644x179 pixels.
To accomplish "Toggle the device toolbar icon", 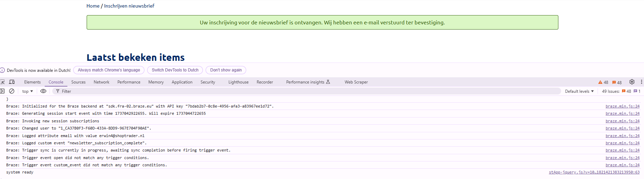I will pos(12,82).
